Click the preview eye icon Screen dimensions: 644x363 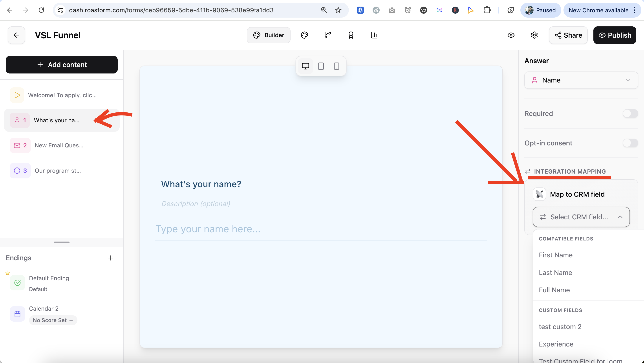(511, 35)
